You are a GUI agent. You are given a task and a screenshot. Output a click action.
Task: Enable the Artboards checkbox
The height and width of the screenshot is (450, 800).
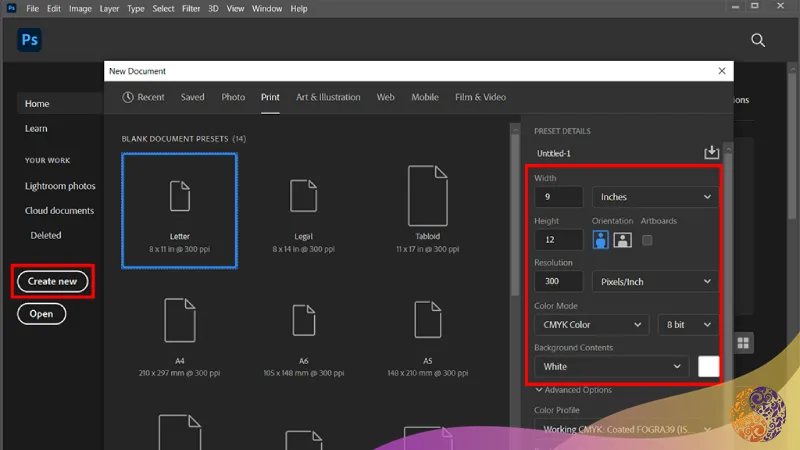(x=647, y=240)
